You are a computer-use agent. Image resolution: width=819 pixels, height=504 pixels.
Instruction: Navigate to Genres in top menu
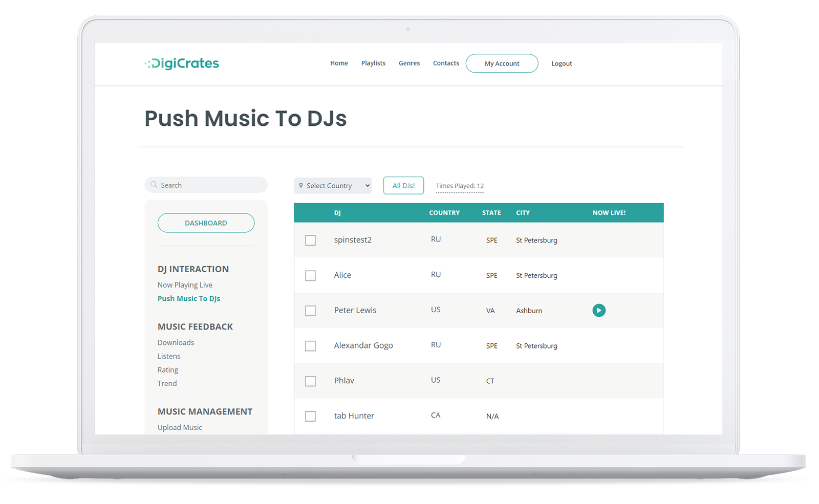click(409, 63)
